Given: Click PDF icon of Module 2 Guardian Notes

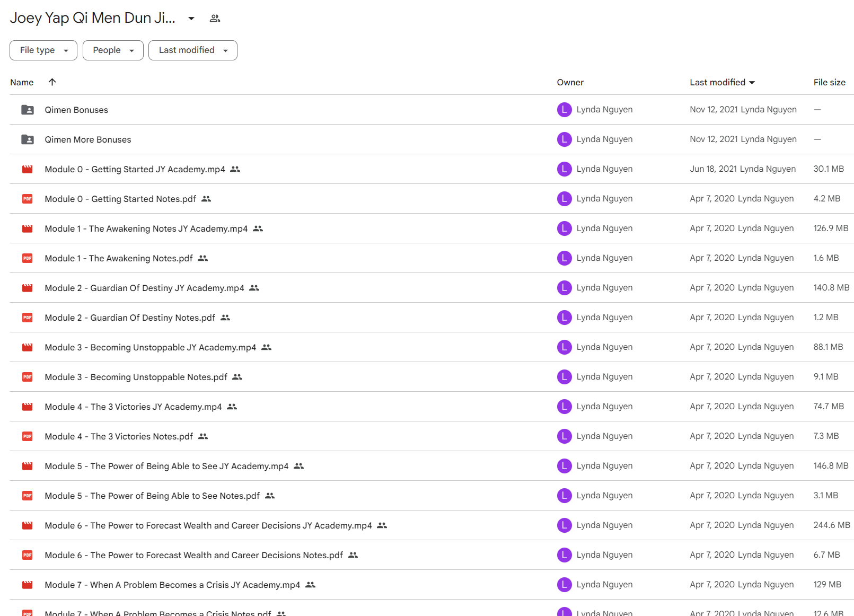Looking at the screenshot, I should pos(28,318).
